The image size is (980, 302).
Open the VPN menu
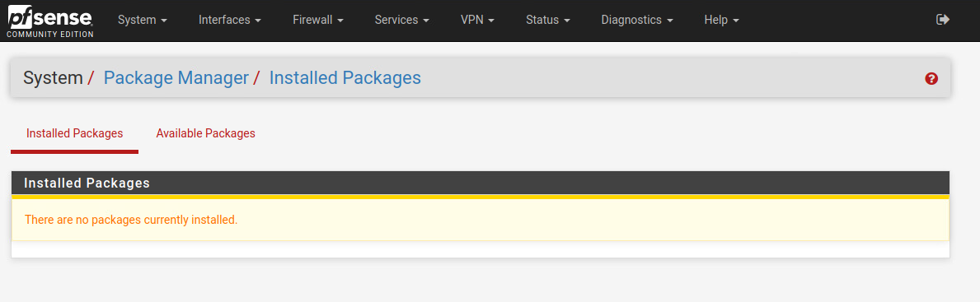(477, 20)
